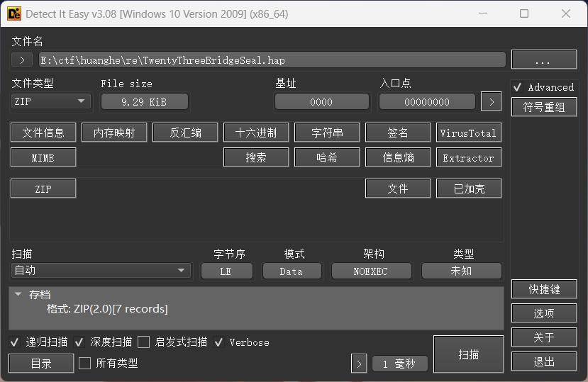Click the 文件 button
The width and height of the screenshot is (588, 382).
[398, 189]
